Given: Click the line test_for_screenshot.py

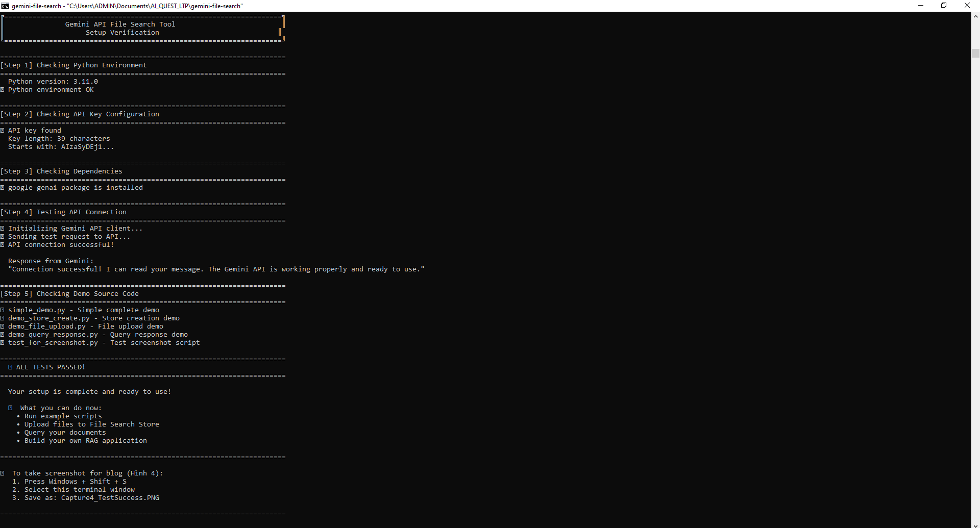Looking at the screenshot, I should point(101,342).
